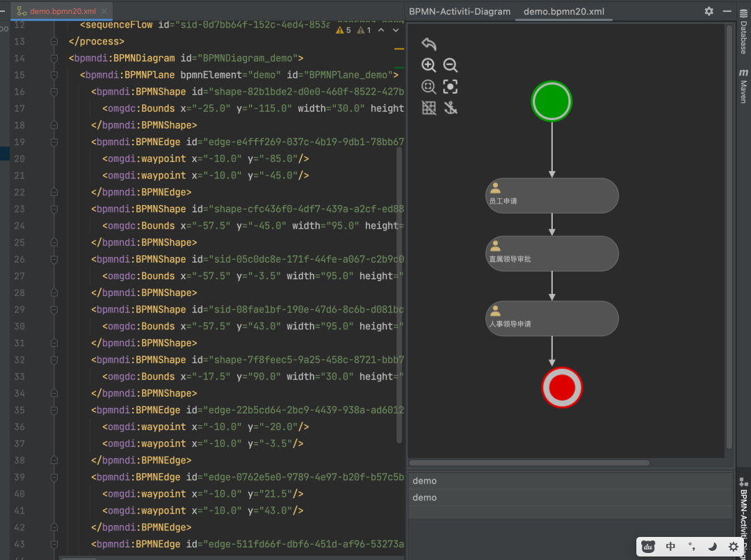Select the 人事领导申请 user task
The image size is (751, 560).
(x=552, y=319)
